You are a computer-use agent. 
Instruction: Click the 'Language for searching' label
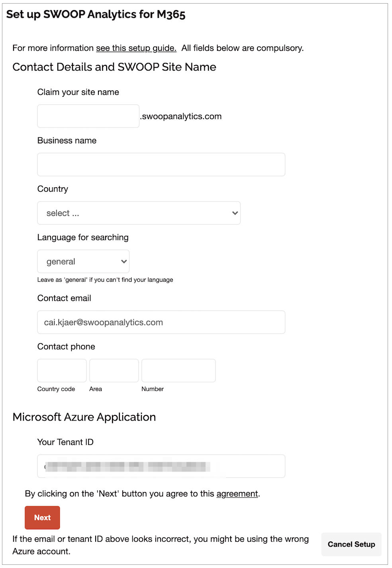83,237
